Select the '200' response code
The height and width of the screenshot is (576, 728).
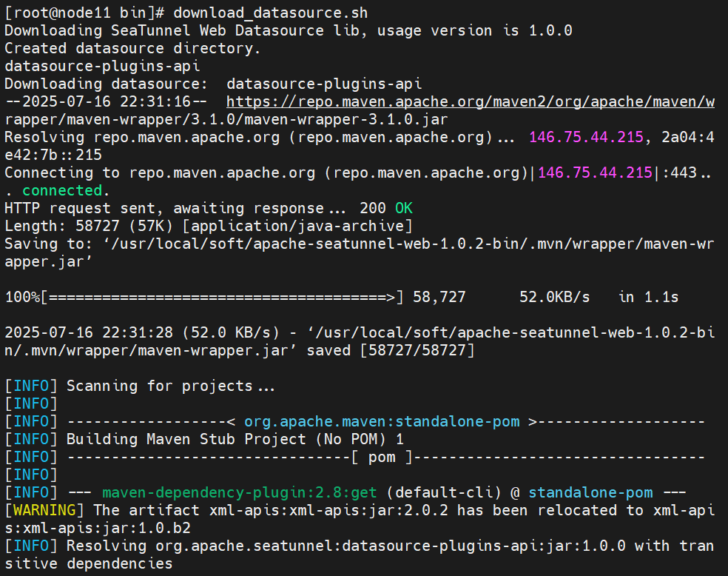coord(372,208)
